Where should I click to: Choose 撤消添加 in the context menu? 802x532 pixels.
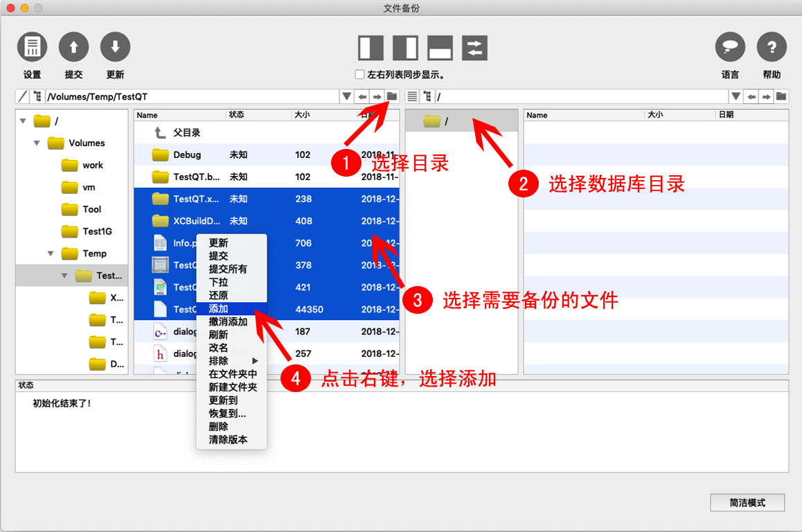tap(232, 321)
